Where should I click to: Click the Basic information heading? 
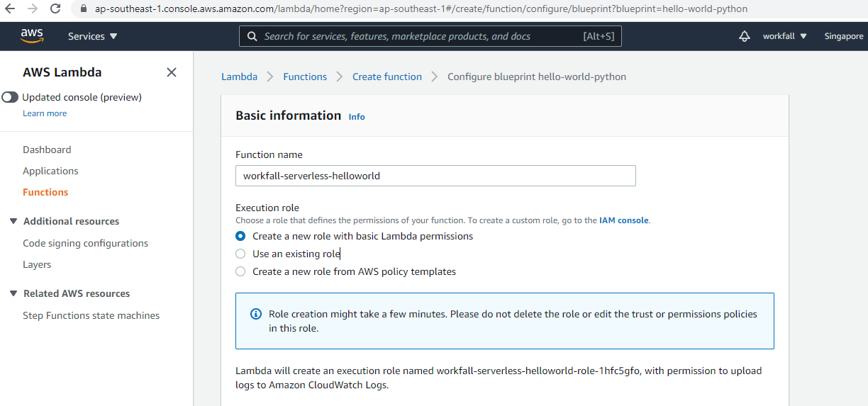coord(289,115)
